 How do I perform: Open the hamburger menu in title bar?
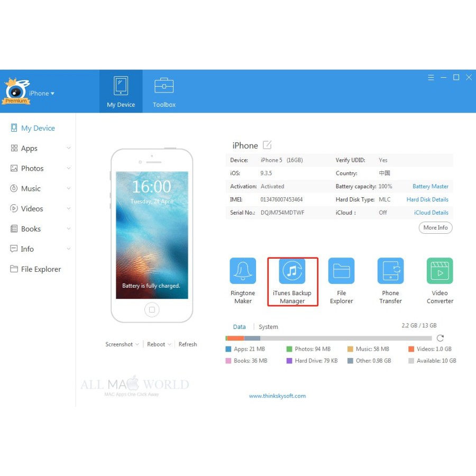point(431,77)
